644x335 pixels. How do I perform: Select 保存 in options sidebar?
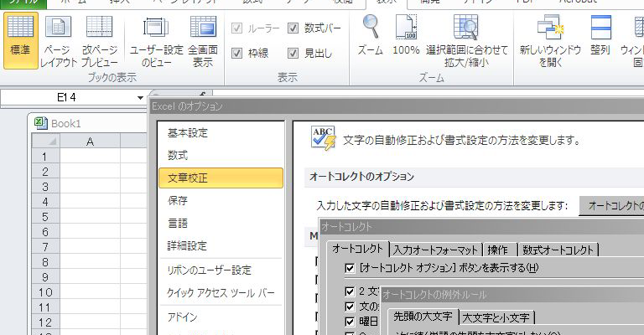(x=221, y=200)
